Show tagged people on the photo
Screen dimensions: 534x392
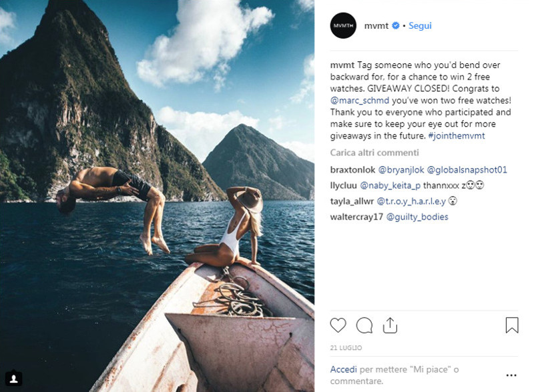[14, 378]
